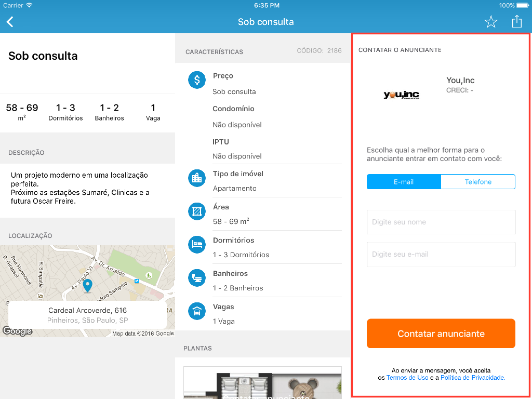Image resolution: width=532 pixels, height=399 pixels.
Task: Tap the You,Inc advertiser logo
Action: point(402,95)
